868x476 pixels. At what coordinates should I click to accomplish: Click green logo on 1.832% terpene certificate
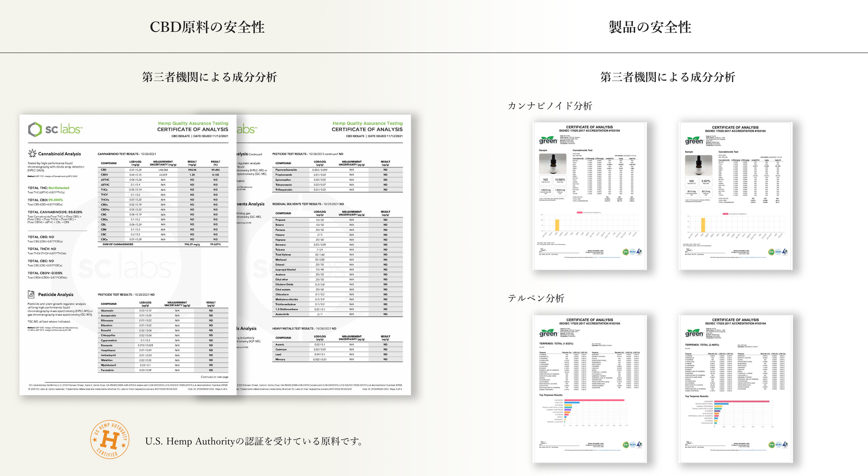(x=548, y=333)
